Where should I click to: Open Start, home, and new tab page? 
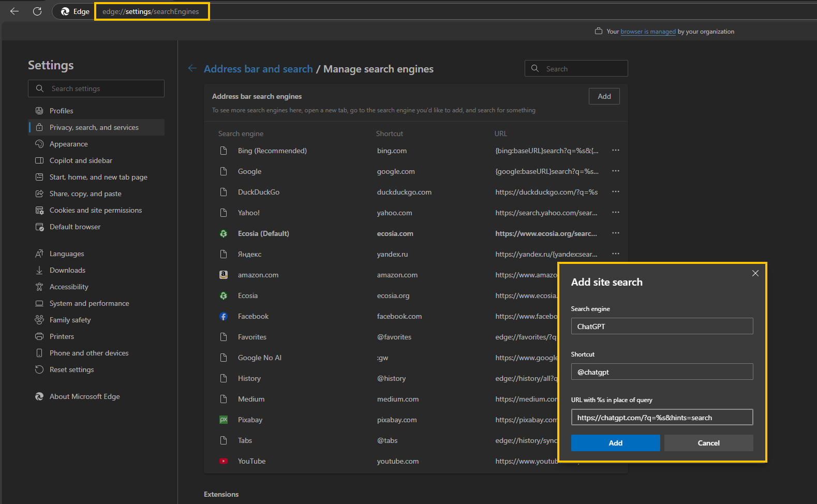pyautogui.click(x=96, y=177)
